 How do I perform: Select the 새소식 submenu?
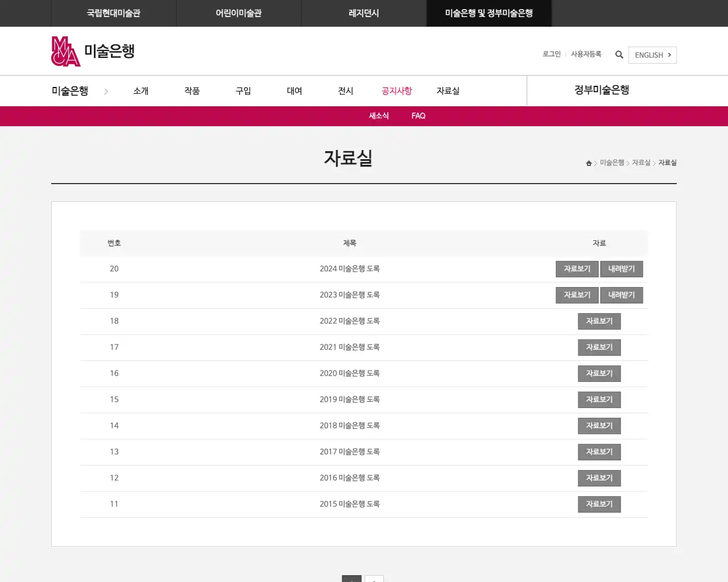(x=379, y=116)
